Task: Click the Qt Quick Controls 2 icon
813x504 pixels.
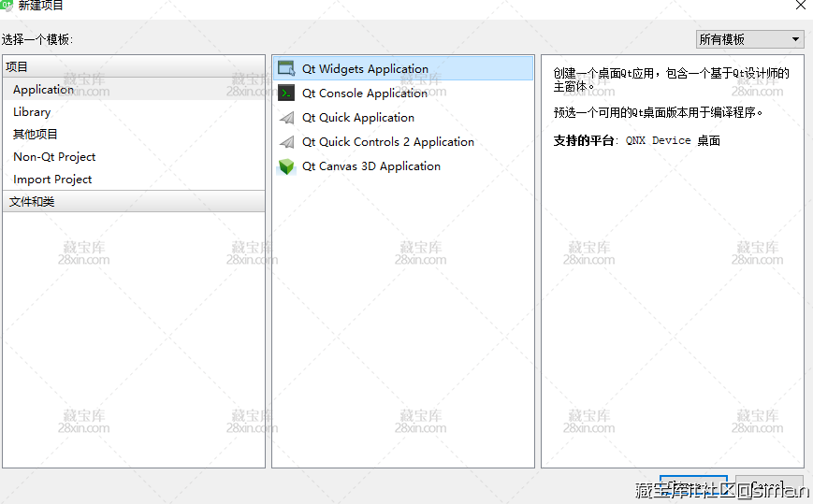Action: (286, 142)
